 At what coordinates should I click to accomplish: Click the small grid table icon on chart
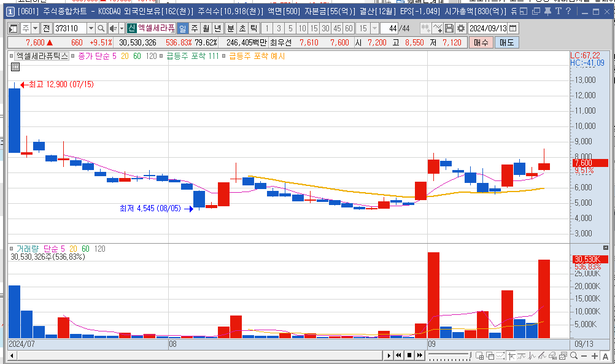click(x=15, y=67)
